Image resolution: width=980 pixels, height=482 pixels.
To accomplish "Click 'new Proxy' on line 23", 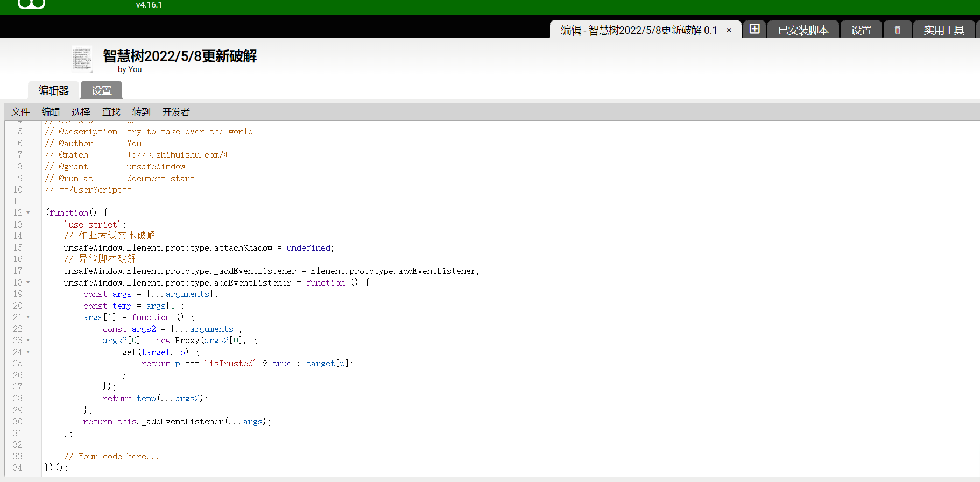I will coord(177,341).
